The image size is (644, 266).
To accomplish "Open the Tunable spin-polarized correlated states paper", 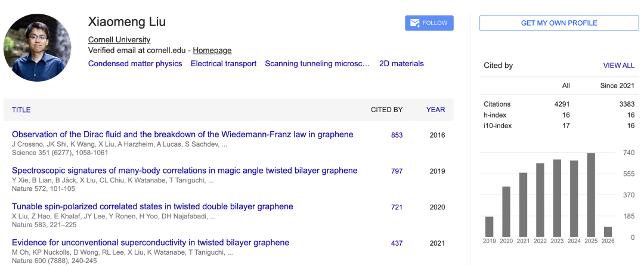I will coord(153,207).
